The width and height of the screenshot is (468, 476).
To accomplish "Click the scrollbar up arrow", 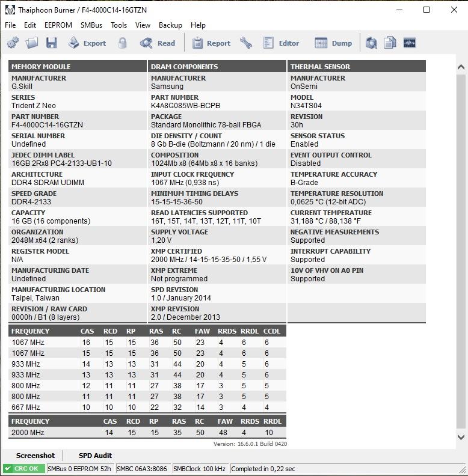I will pyautogui.click(x=461, y=67).
